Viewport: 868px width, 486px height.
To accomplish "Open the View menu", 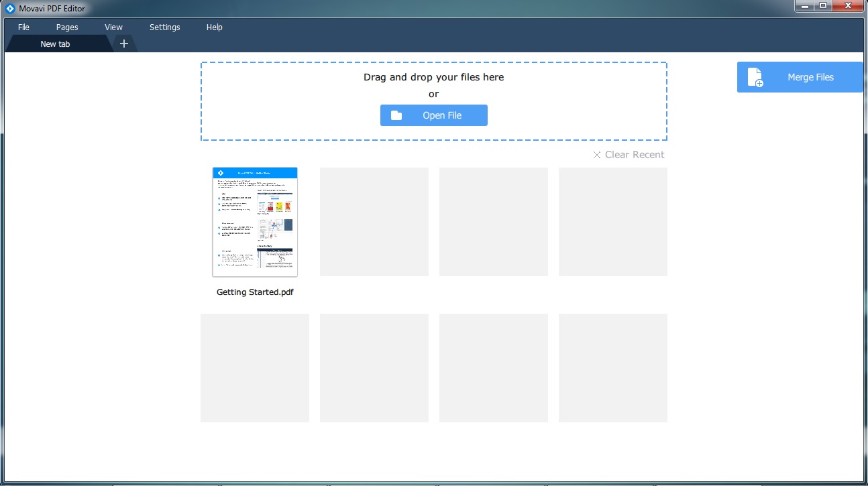I will pos(113,27).
